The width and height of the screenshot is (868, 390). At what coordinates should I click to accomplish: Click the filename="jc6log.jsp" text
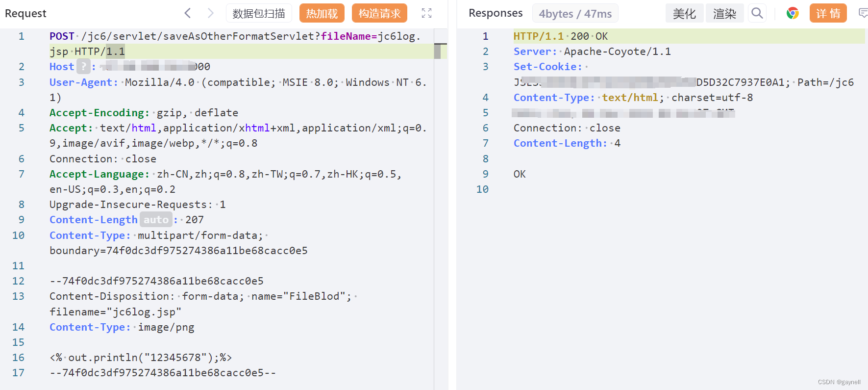[x=115, y=312]
